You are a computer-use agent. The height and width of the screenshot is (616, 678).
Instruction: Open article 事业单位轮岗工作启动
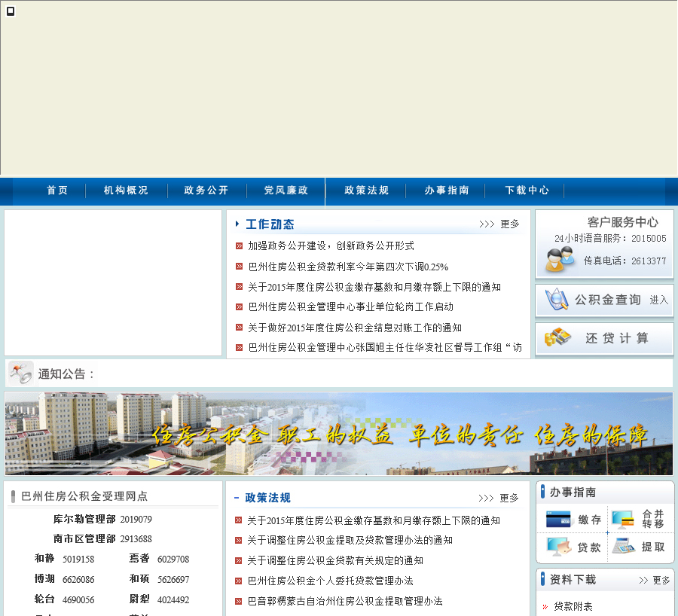click(350, 307)
